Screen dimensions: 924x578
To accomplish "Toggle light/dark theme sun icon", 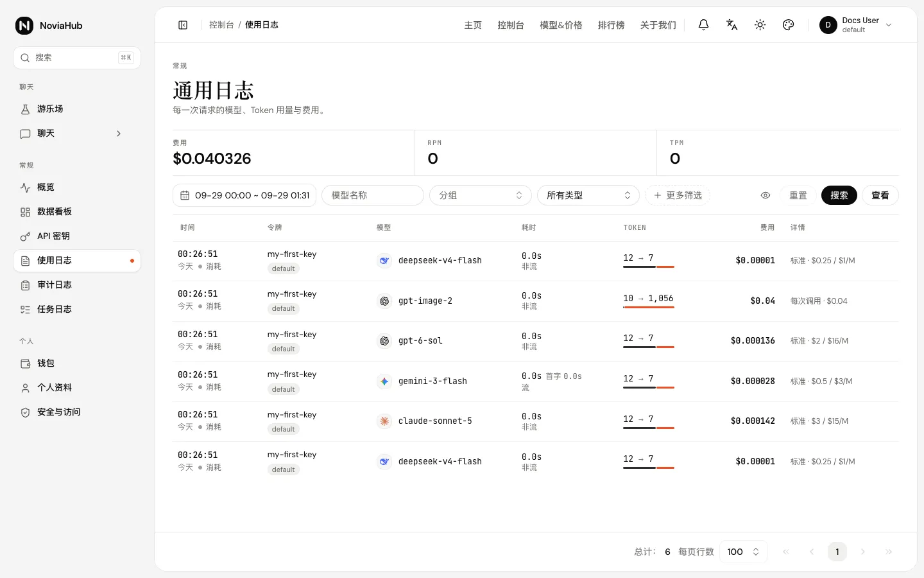I will [760, 25].
